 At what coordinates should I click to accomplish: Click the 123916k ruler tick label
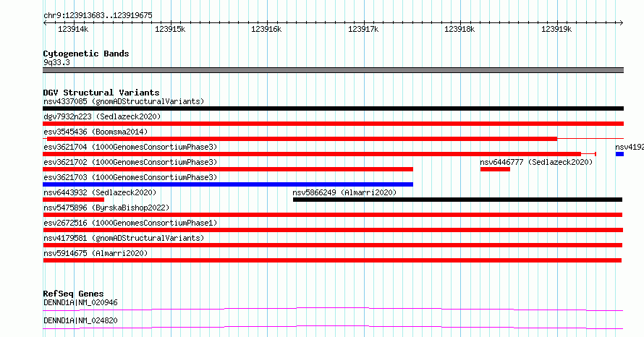266,29
